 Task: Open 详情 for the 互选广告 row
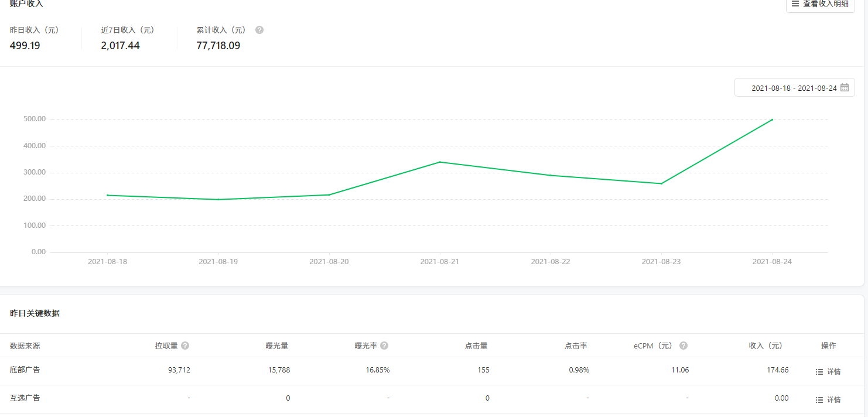[x=828, y=400]
